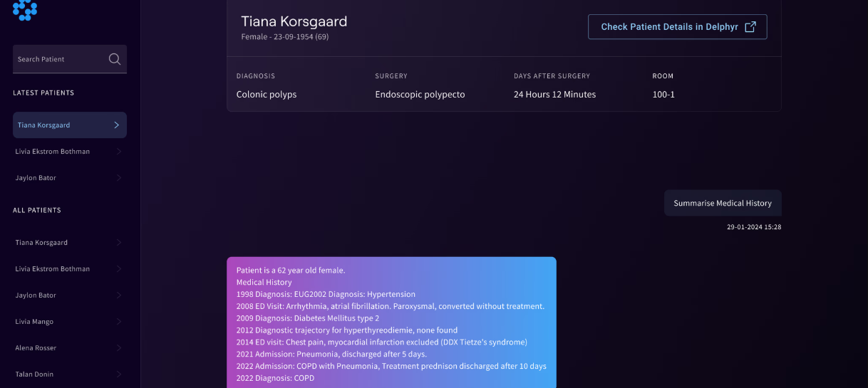Image resolution: width=868 pixels, height=388 pixels.
Task: Click the Endoscopic polypecto surgery value
Action: coord(420,94)
